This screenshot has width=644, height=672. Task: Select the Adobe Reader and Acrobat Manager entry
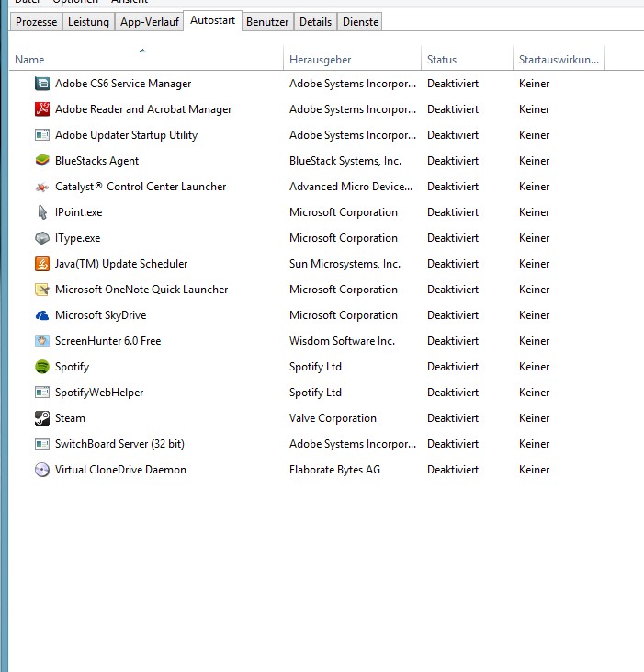pos(143,109)
